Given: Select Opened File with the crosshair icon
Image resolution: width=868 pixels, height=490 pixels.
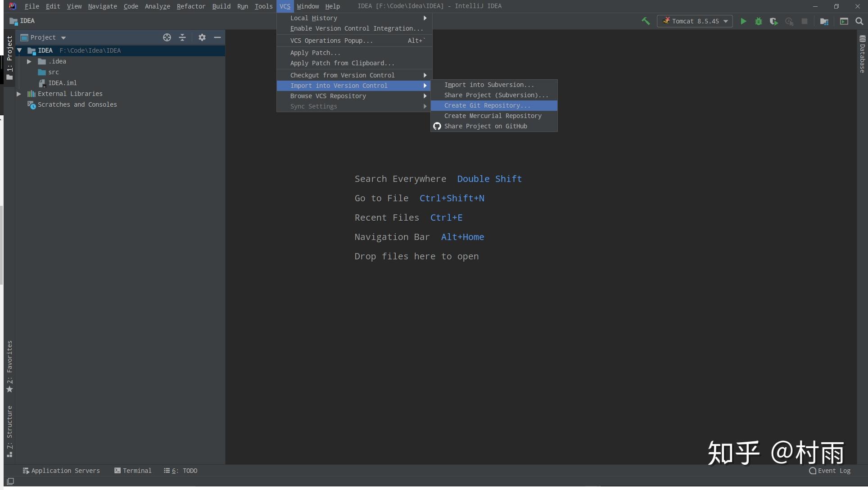Looking at the screenshot, I should tap(167, 37).
